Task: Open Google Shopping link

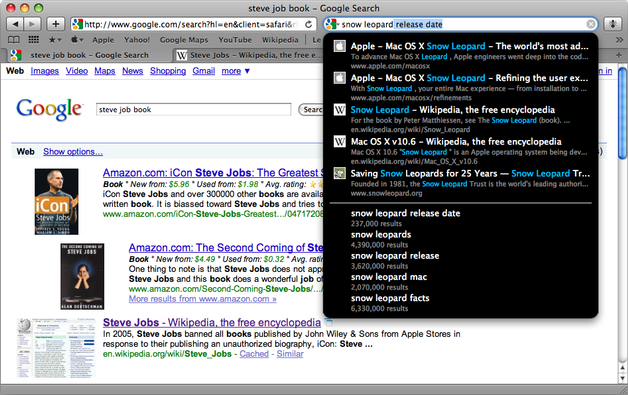Action: pos(168,71)
